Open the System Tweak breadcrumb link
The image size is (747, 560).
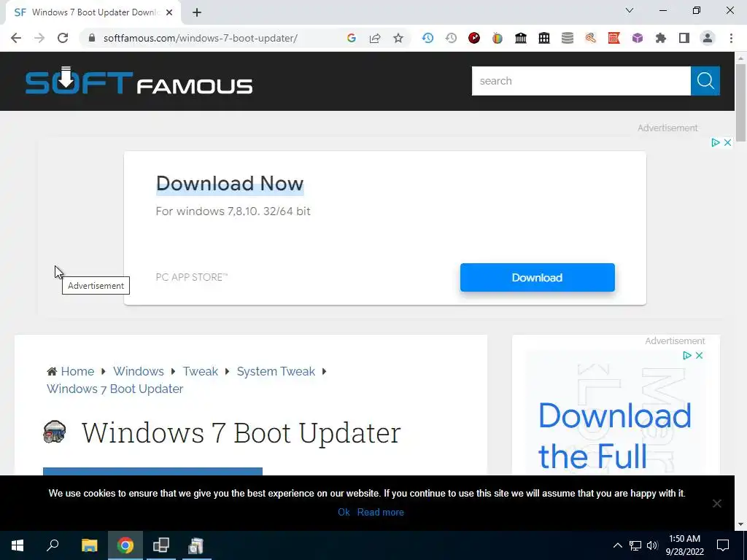click(x=276, y=371)
